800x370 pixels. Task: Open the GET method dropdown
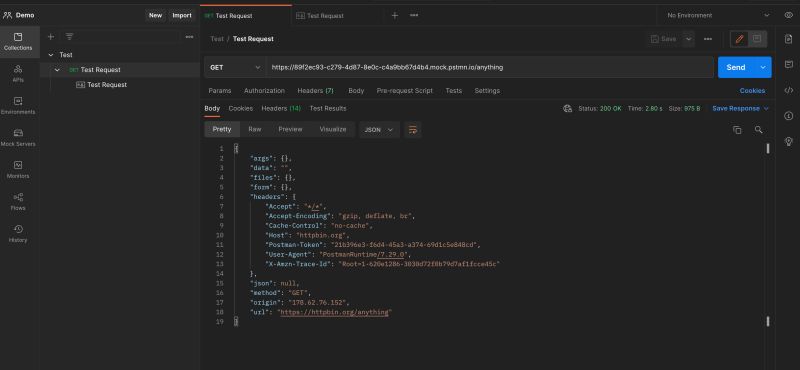pyautogui.click(x=235, y=67)
